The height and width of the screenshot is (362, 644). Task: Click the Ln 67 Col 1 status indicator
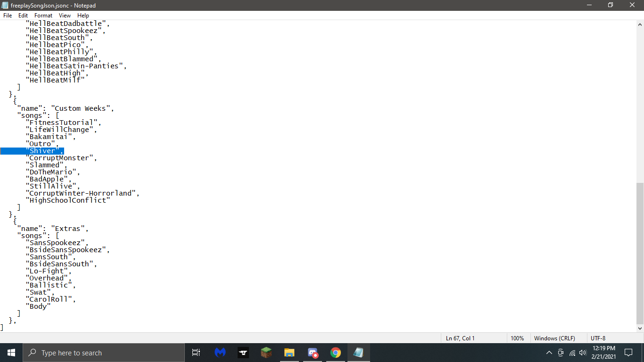coord(461,338)
